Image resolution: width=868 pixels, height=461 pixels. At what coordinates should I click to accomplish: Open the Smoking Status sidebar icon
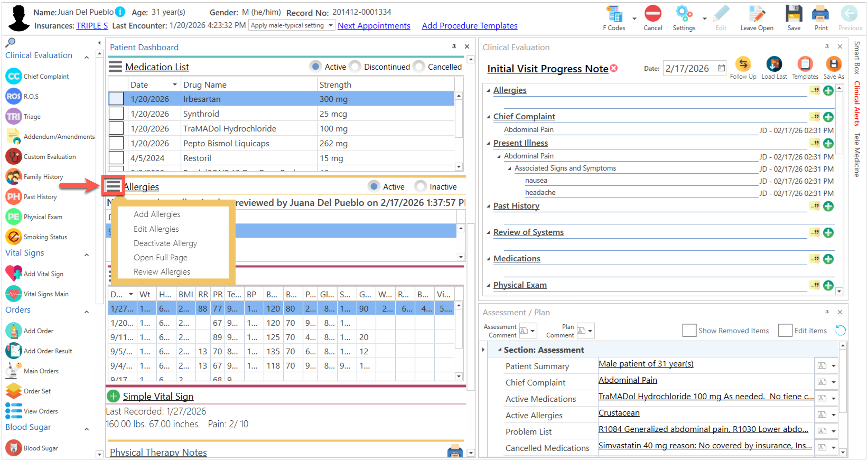coord(13,237)
